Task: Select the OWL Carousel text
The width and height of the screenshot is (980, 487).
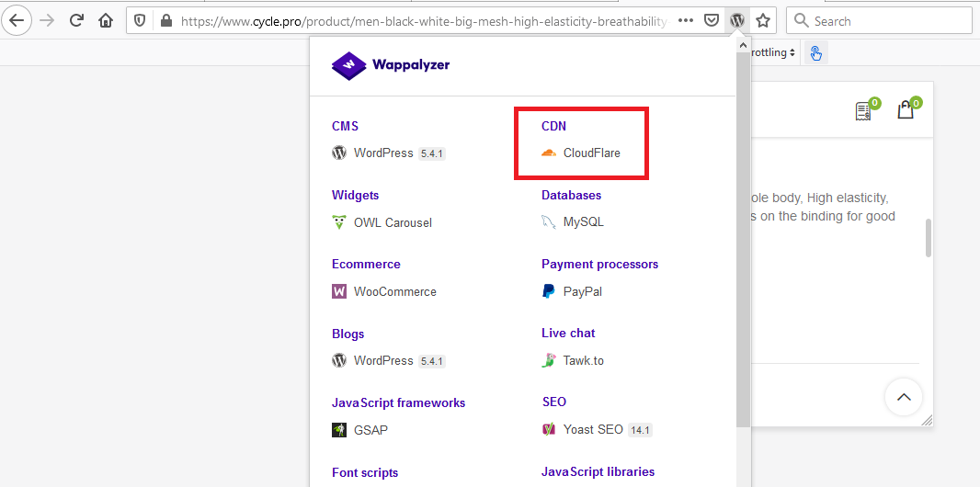Action: click(393, 223)
